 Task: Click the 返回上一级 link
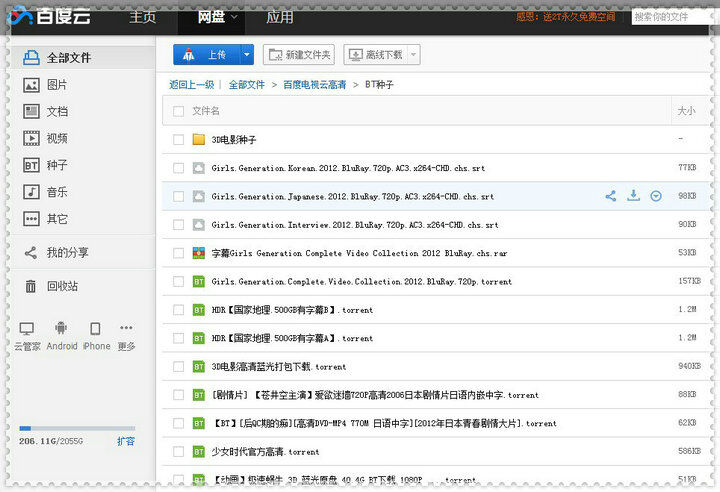pyautogui.click(x=191, y=85)
